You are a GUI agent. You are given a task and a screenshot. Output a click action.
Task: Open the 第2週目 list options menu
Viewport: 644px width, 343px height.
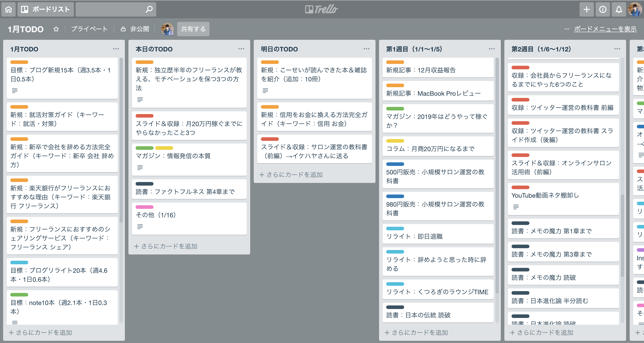coord(617,49)
